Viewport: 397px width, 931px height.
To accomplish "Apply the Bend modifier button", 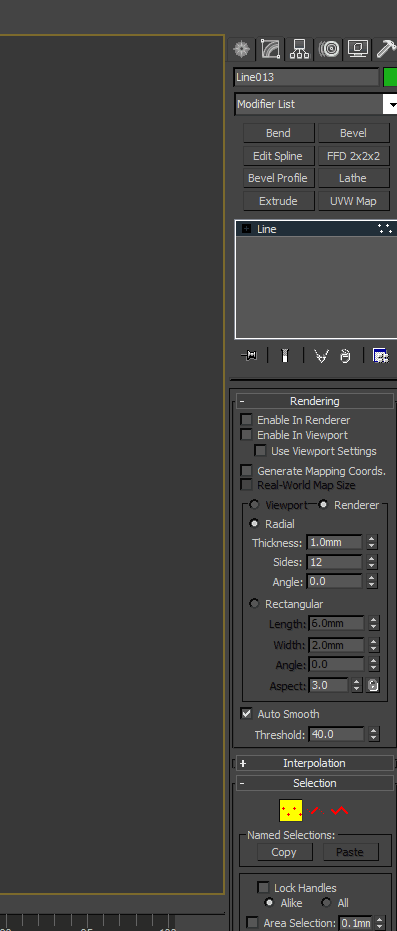I will pos(278,133).
